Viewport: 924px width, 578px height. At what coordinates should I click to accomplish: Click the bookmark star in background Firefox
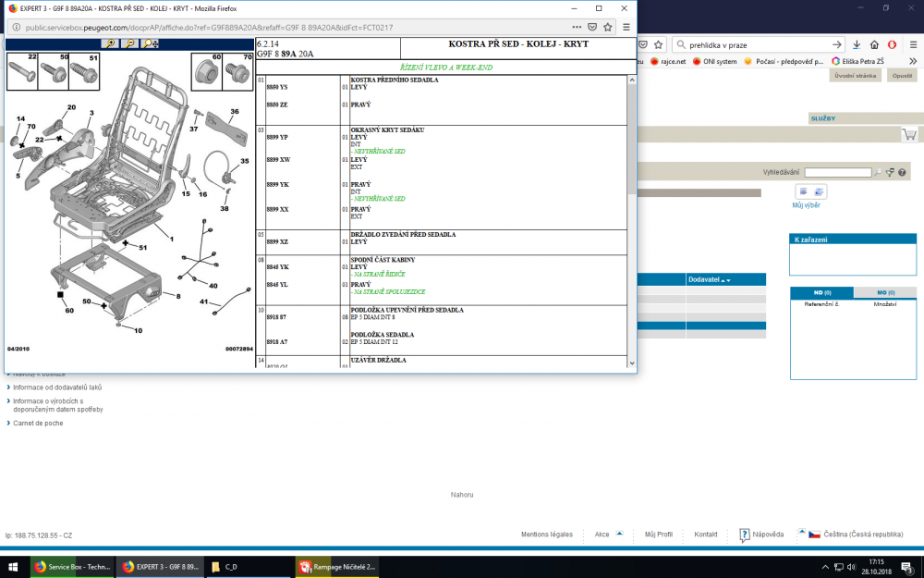coord(658,44)
